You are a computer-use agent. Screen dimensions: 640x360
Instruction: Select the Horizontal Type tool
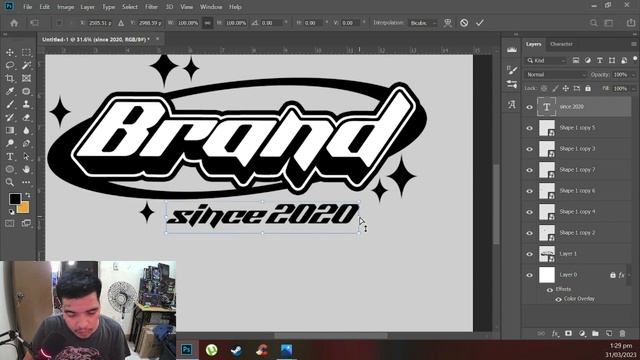(10, 156)
